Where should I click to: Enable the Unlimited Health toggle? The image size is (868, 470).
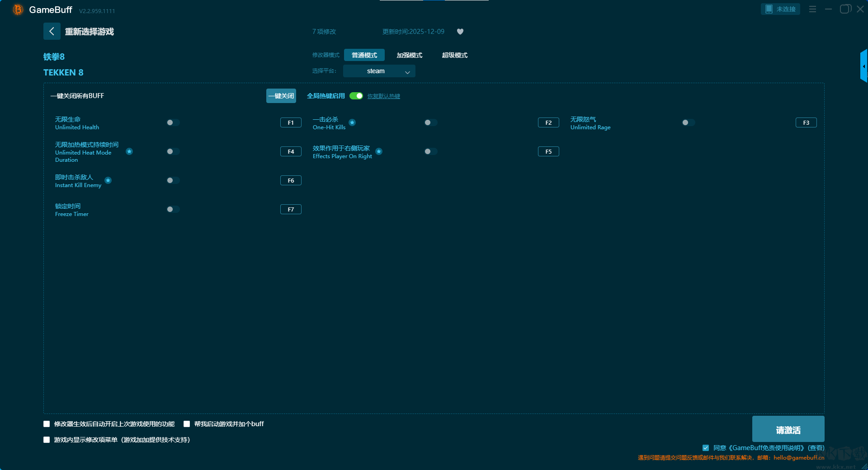[173, 122]
